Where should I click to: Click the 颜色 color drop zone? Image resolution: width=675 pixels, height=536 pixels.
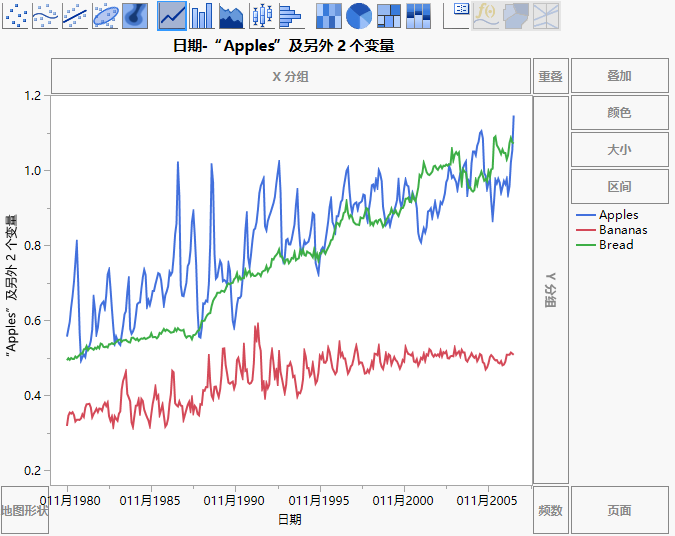point(619,113)
